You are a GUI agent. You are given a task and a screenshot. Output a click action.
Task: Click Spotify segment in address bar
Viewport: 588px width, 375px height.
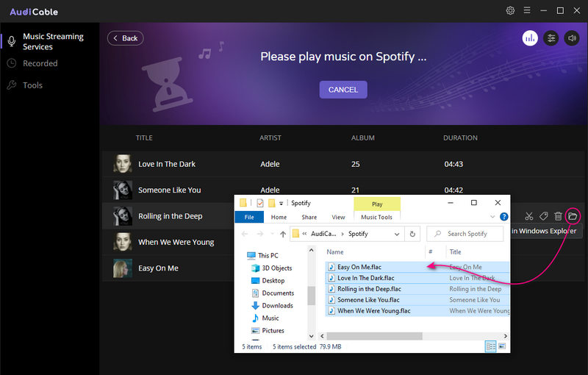358,234
